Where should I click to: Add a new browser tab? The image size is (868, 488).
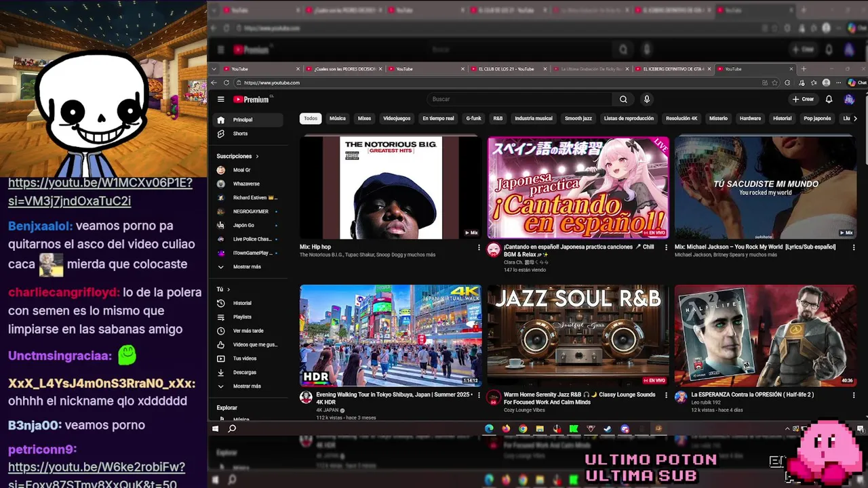click(x=804, y=68)
